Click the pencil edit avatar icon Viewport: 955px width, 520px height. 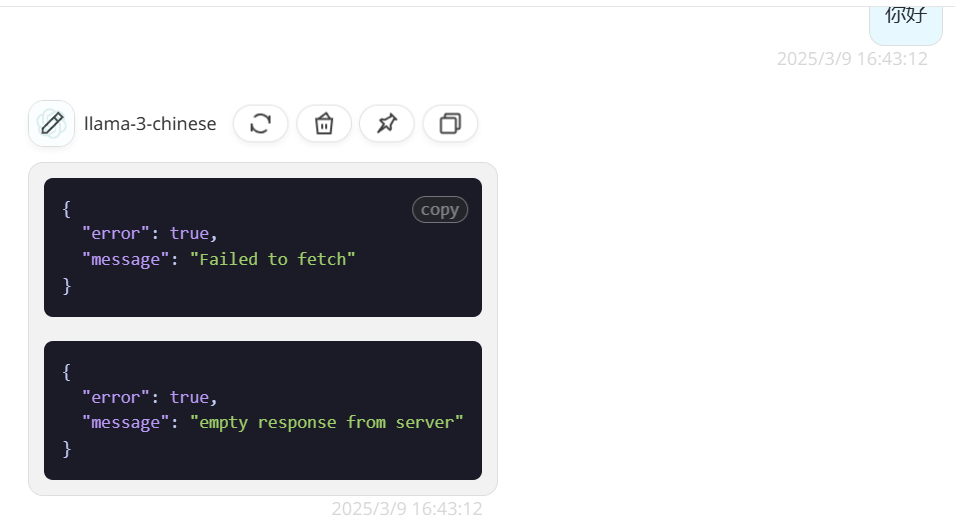point(51,123)
